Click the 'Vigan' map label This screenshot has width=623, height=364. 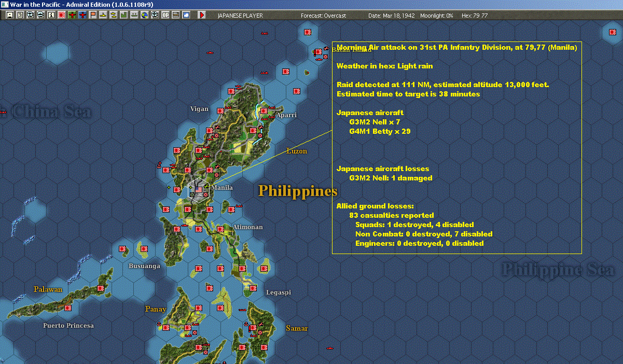coord(199,109)
